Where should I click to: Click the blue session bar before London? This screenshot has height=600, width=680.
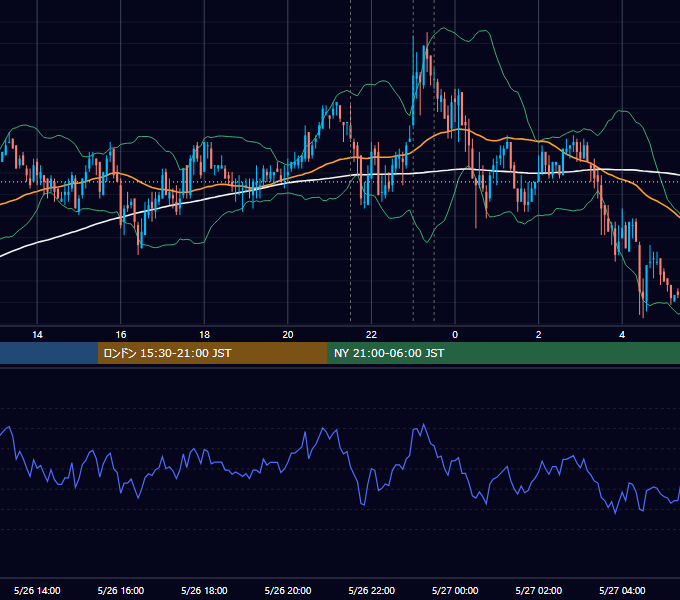coord(49,353)
